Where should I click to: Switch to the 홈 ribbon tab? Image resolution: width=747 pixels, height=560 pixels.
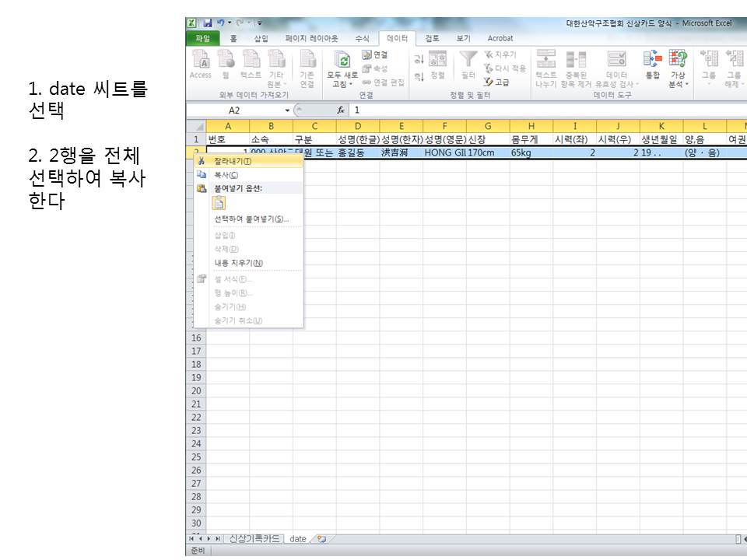[x=235, y=37]
